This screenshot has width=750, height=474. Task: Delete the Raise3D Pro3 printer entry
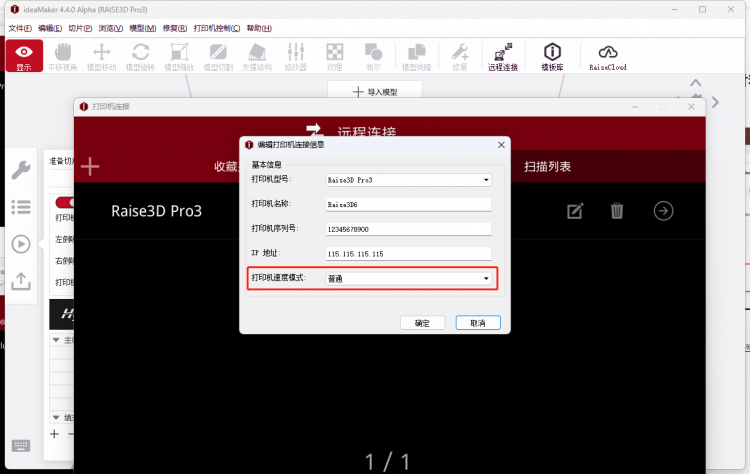point(617,211)
